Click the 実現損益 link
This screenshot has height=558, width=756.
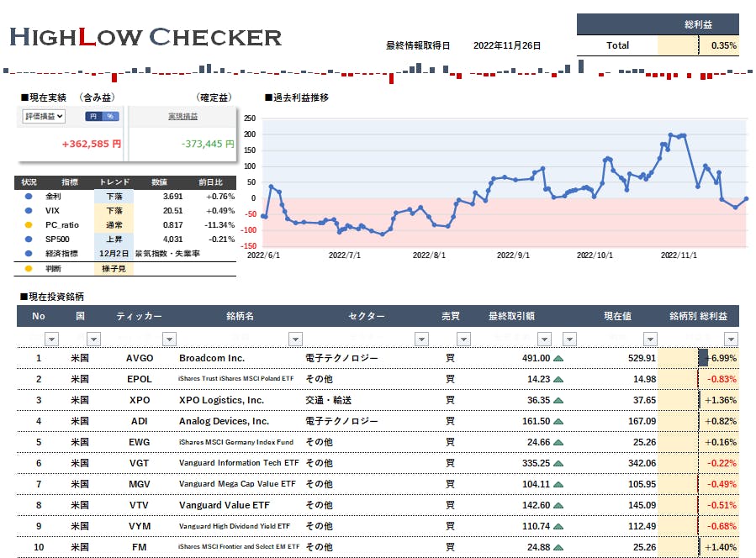[182, 117]
